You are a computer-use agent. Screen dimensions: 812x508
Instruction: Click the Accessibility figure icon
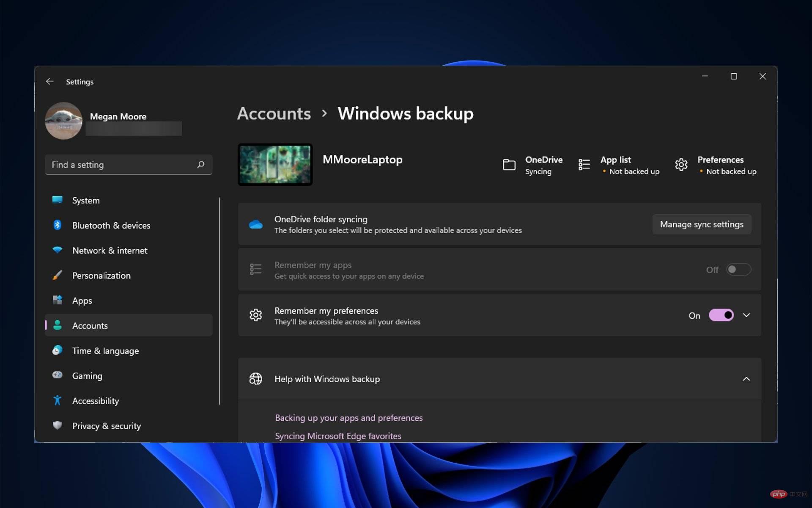click(58, 400)
